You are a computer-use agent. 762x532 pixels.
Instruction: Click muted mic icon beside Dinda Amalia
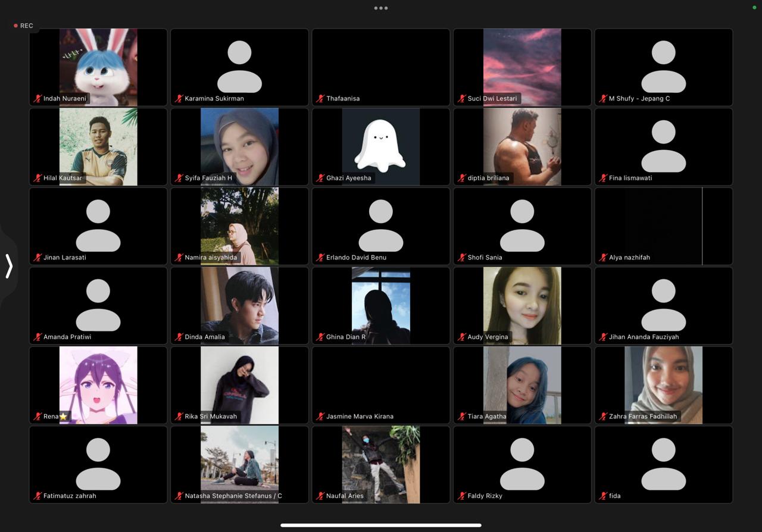pyautogui.click(x=179, y=337)
